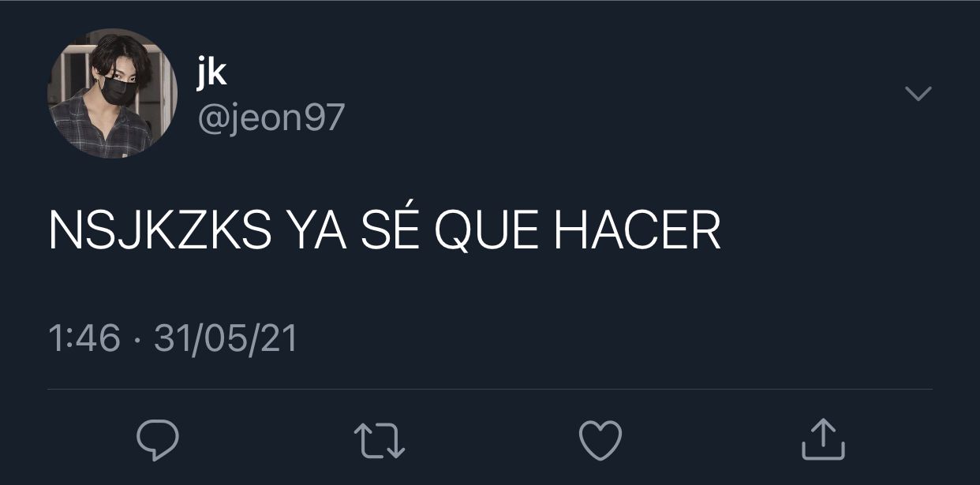This screenshot has width=980, height=485.
Task: Click the 31/05/21 date
Action: pyautogui.click(x=226, y=339)
